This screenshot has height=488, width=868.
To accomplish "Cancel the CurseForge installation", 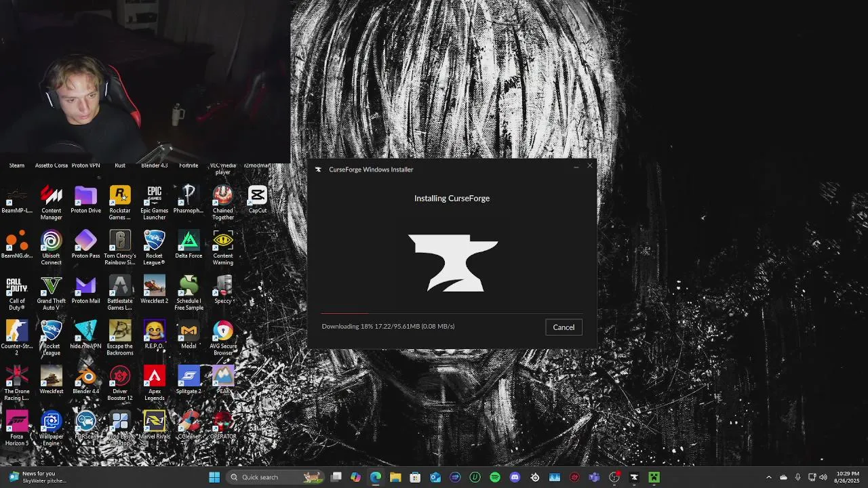I will 563,327.
